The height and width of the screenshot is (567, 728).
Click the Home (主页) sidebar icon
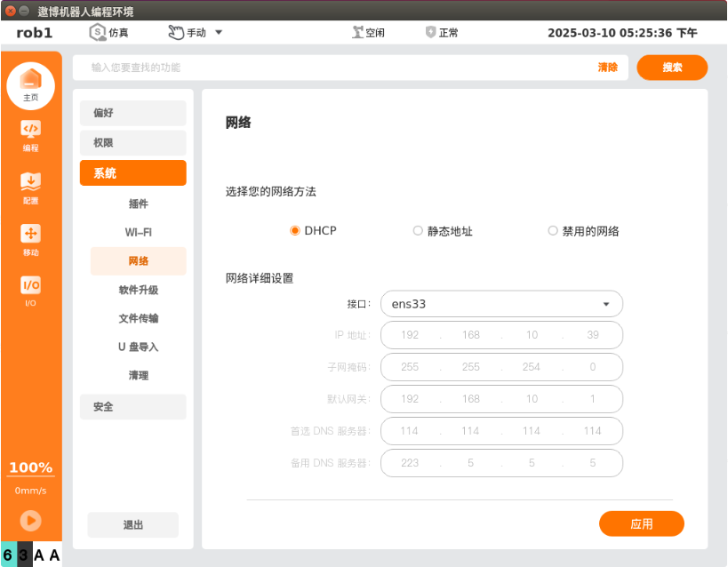[30, 84]
